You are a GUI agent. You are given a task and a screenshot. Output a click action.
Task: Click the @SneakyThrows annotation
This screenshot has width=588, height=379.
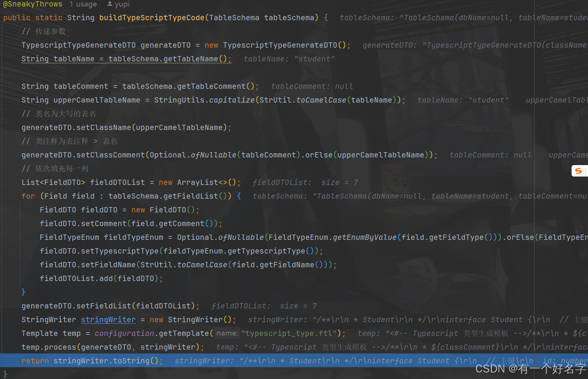(32, 4)
